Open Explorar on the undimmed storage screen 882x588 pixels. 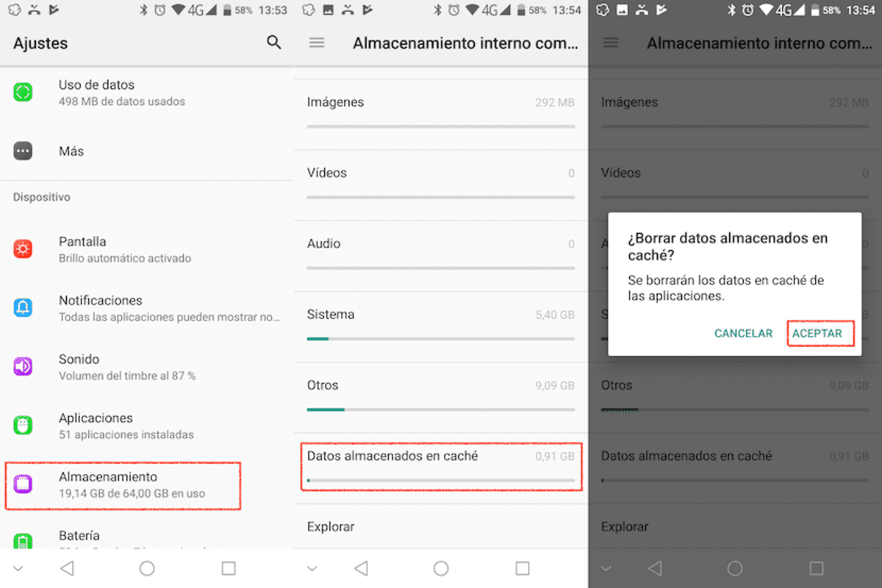(x=331, y=526)
